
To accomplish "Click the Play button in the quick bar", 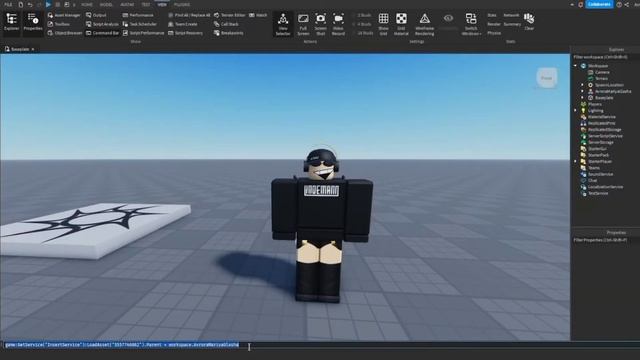I will tap(48, 4).
